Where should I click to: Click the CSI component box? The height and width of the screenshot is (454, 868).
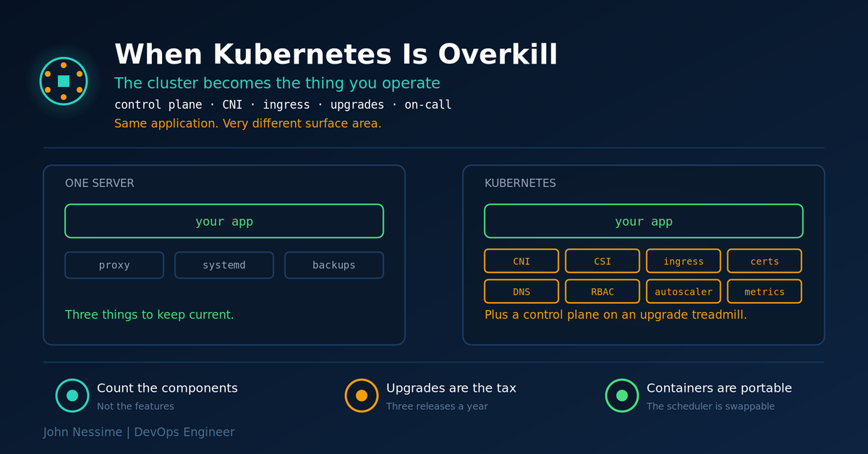[603, 261]
